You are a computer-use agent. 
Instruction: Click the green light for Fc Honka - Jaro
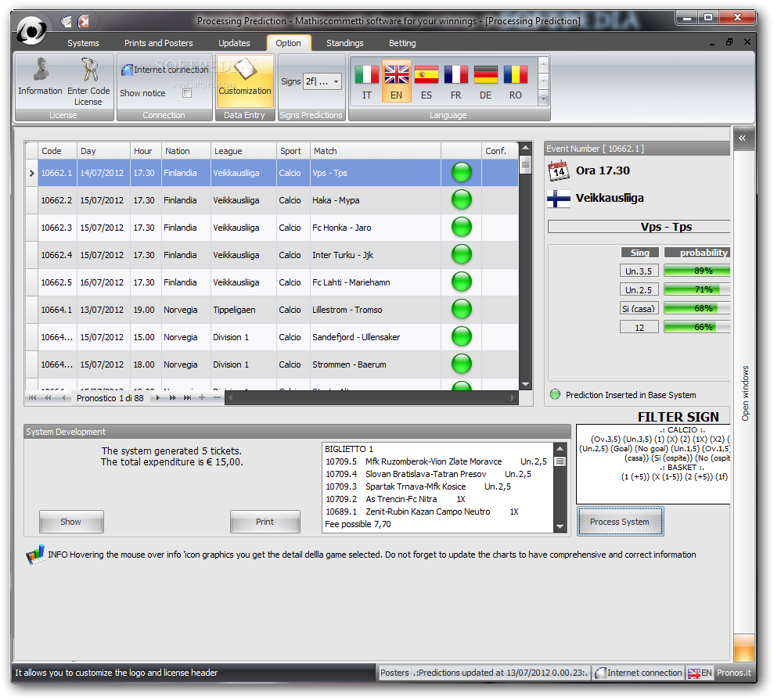click(x=462, y=228)
